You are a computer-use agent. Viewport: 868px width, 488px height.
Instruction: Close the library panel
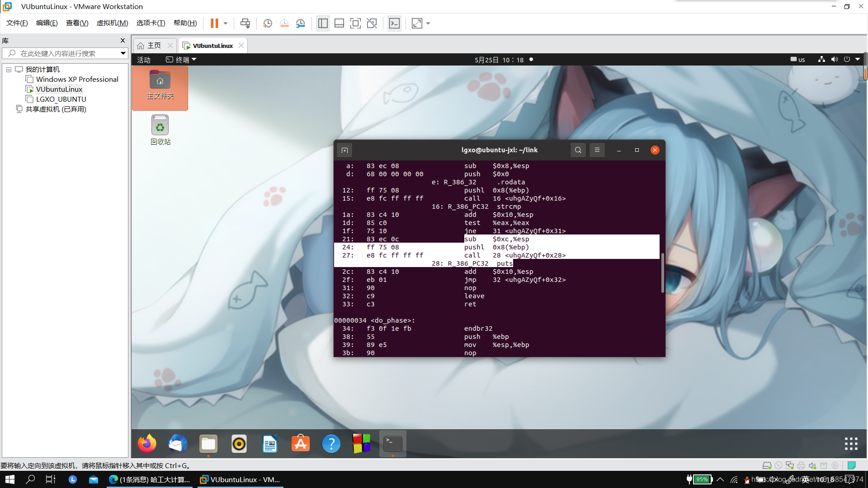pyautogui.click(x=123, y=41)
